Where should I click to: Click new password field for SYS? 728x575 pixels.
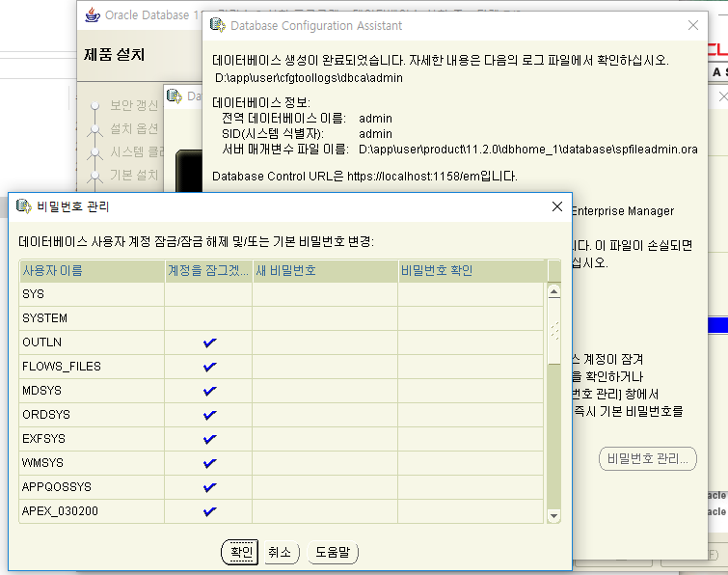click(325, 294)
